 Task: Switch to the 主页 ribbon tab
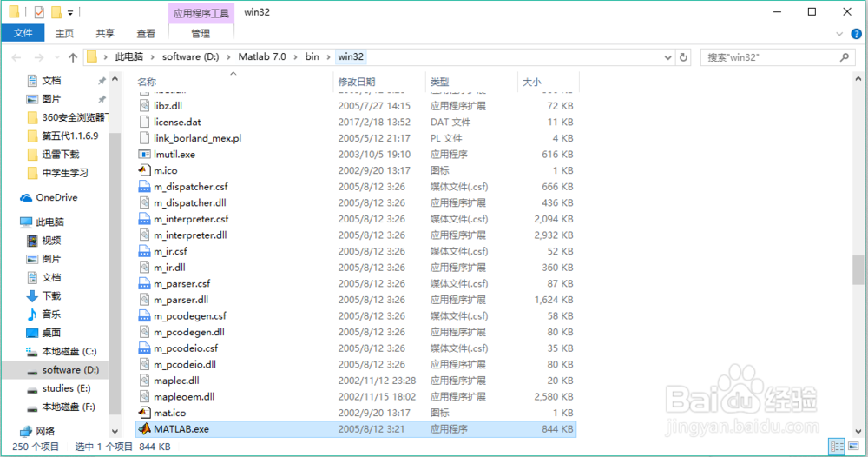[64, 33]
